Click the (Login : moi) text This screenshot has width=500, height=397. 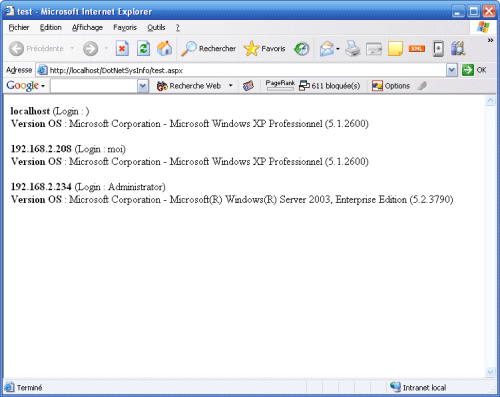pyautogui.click(x=100, y=149)
